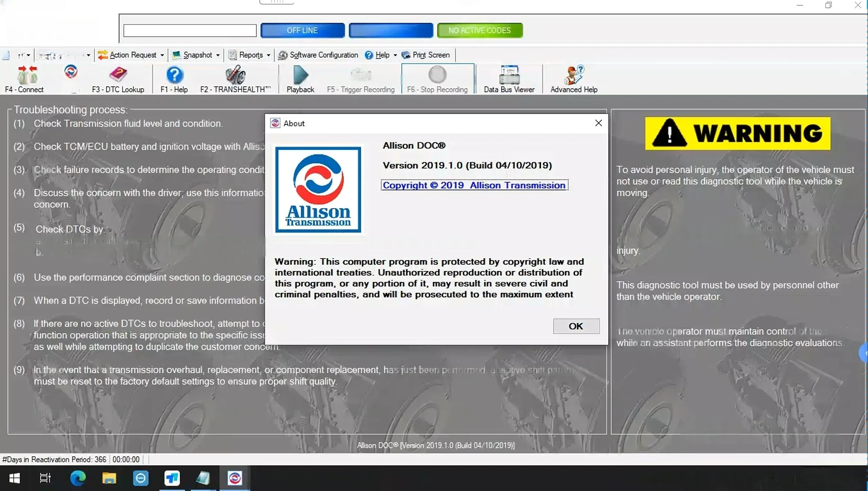Click the blue edge tab at right side
868x491 pixels.
tap(864, 353)
